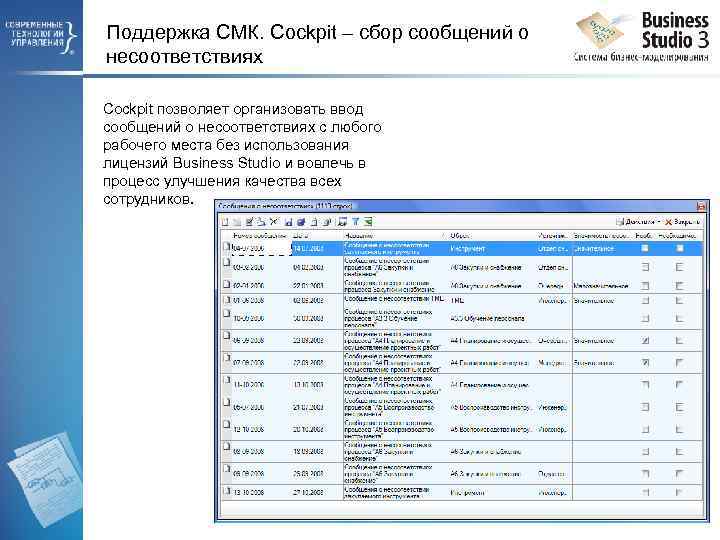Viewport: 720px width, 540px height.
Task: Click the Закрыть button
Action: [x=682, y=222]
